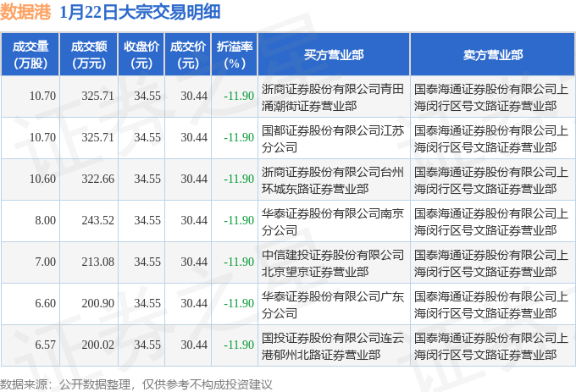Select buyer 中信建投证券北京望京证券营业部
The image size is (576, 392).
click(x=333, y=263)
